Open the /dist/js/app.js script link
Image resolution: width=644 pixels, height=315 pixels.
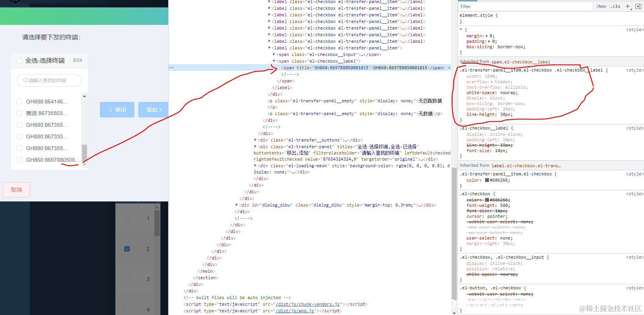click(x=295, y=311)
